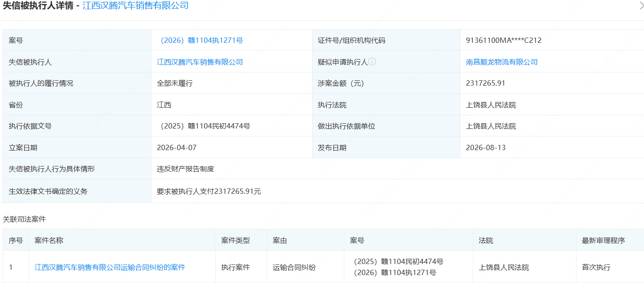644x283 pixels.
Task: Select the 案由 column header
Action: tap(280, 240)
